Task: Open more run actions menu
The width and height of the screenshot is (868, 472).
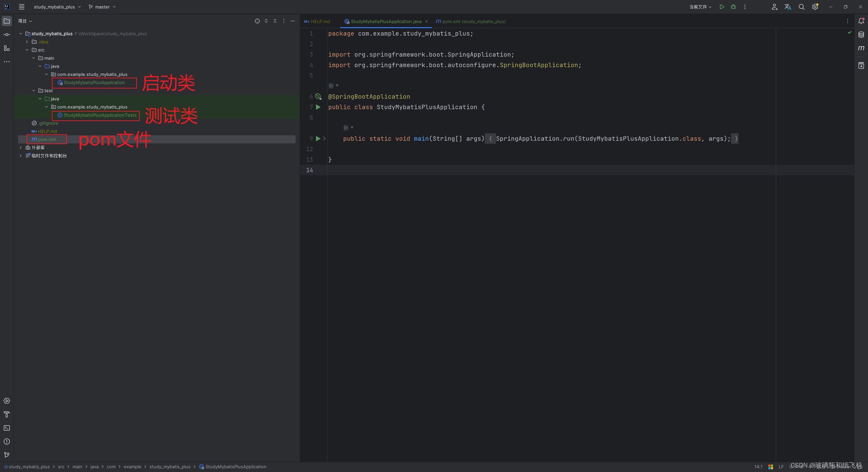Action: point(745,7)
